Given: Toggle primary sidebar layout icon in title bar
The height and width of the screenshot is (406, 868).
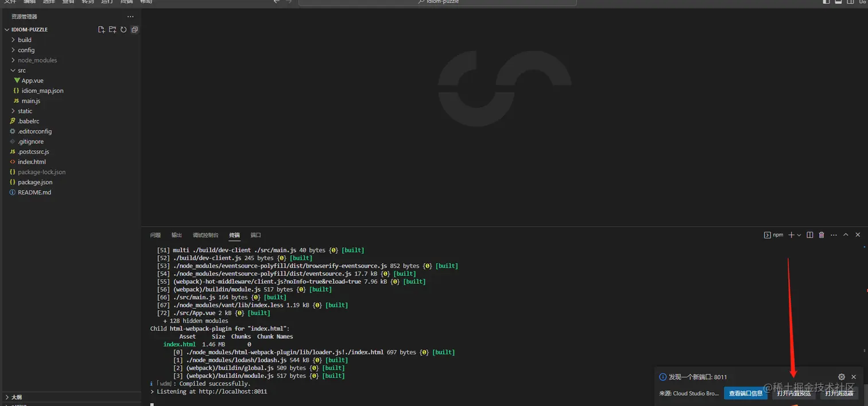Looking at the screenshot, I should [x=827, y=2].
